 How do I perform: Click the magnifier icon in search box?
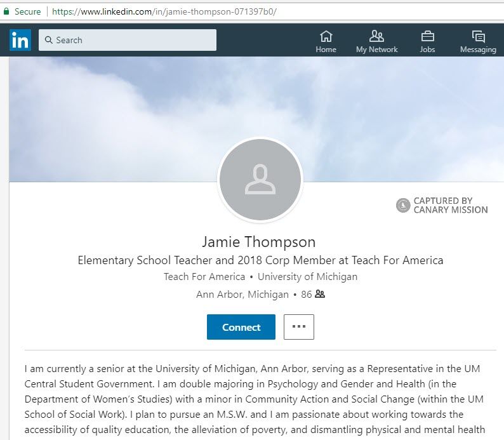pos(48,40)
